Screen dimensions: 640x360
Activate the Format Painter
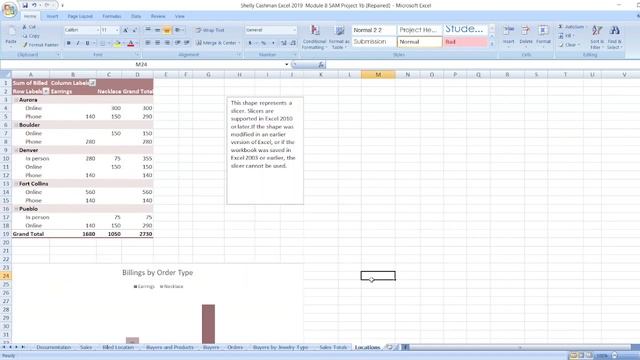point(41,44)
